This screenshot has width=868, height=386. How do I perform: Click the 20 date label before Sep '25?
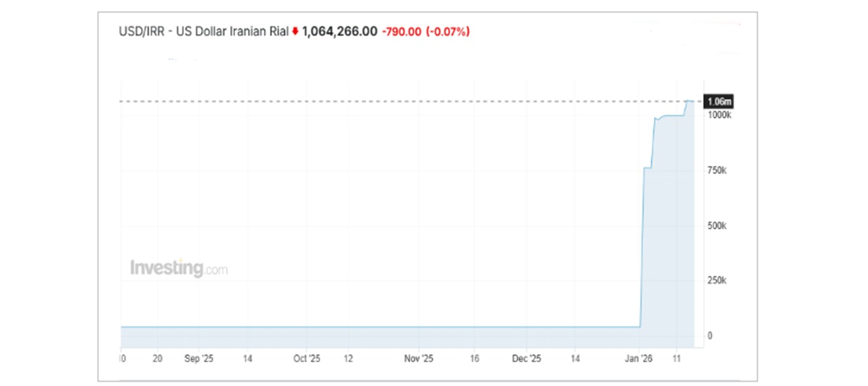158,358
